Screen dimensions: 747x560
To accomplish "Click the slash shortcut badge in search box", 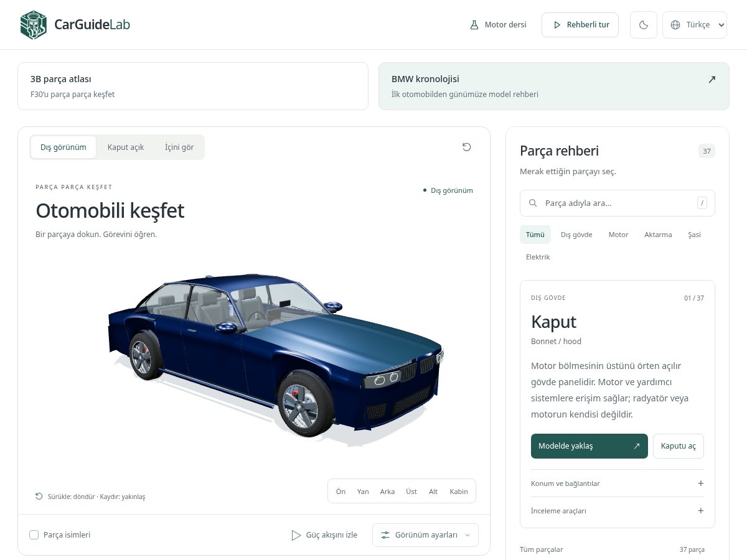I will pos(702,203).
